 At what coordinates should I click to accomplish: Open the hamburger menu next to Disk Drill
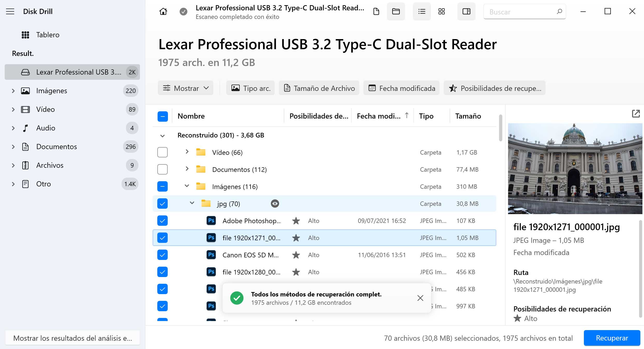tap(10, 11)
